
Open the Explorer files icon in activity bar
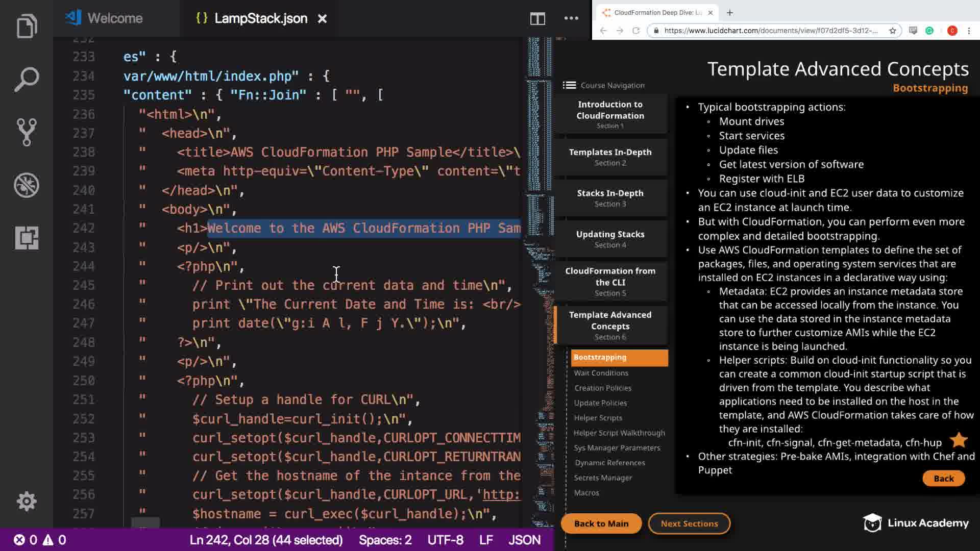click(x=27, y=26)
